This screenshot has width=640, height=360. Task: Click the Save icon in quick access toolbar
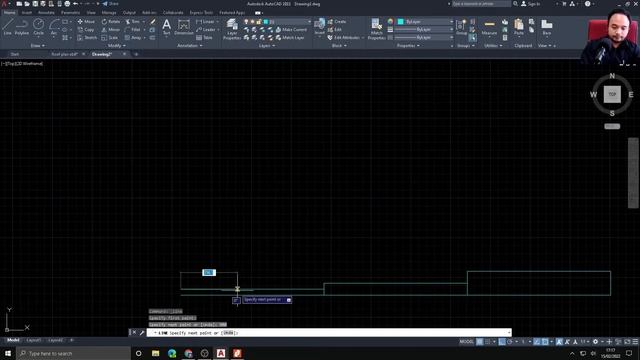pos(35,4)
